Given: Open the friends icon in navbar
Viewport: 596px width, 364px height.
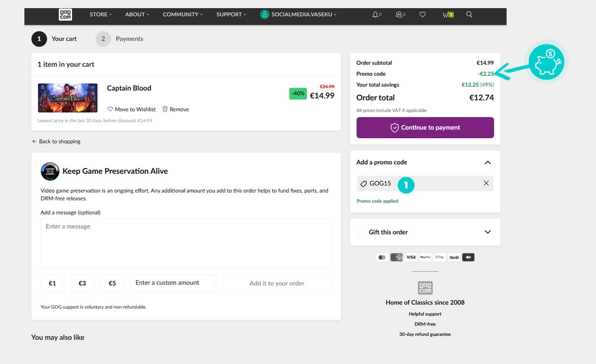Looking at the screenshot, I should tap(399, 15).
